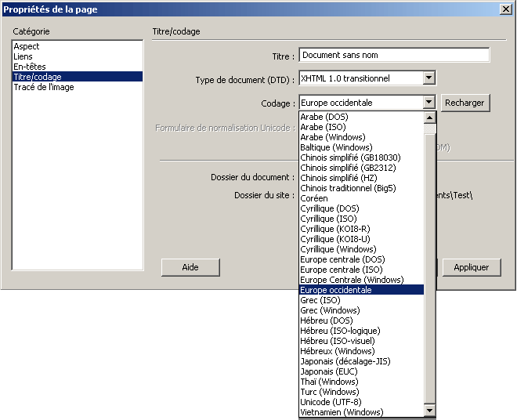Viewport: 517px width, 420px height.
Task: Choose Europe centrale (ISO) encoding
Action: click(x=361, y=270)
